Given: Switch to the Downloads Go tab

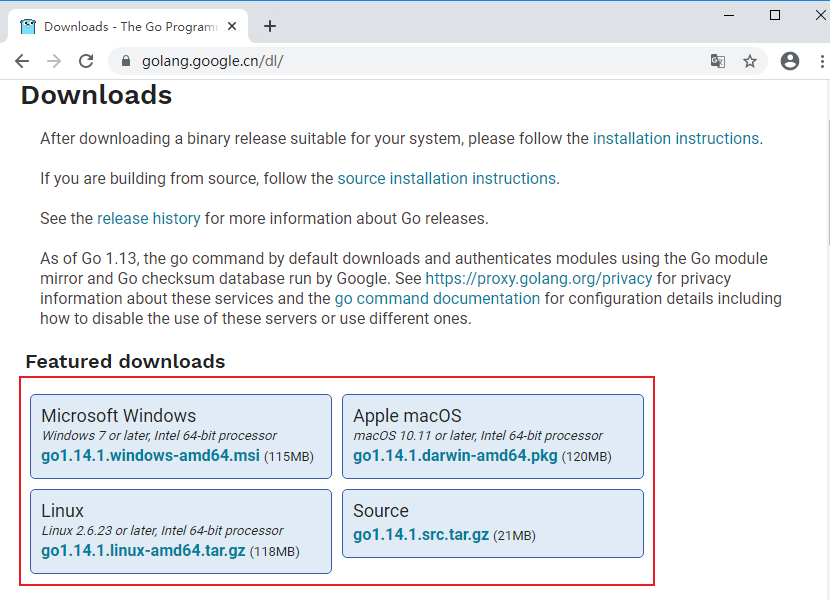Looking at the screenshot, I should [130, 26].
